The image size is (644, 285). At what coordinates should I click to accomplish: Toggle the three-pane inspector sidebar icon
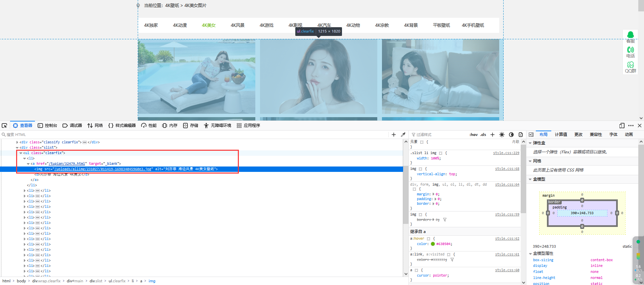pyautogui.click(x=531, y=135)
